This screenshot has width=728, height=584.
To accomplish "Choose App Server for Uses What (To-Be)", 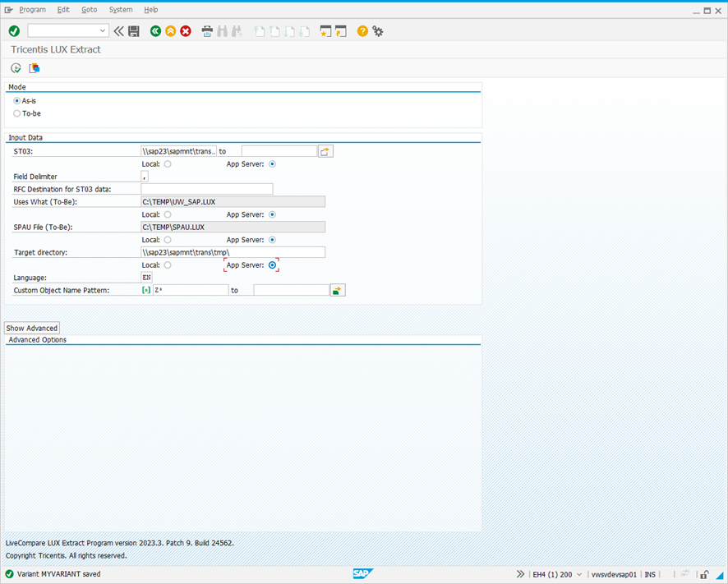I will point(272,214).
